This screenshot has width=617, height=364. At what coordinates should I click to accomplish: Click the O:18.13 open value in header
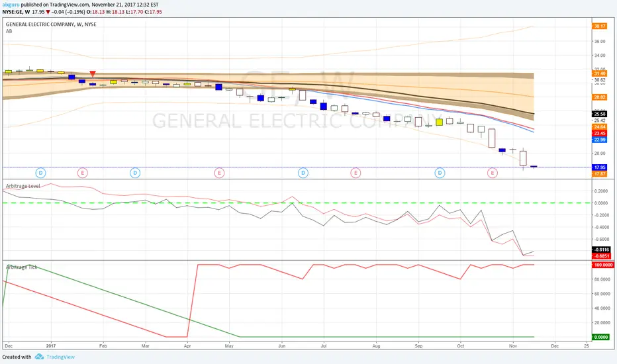[x=95, y=12]
